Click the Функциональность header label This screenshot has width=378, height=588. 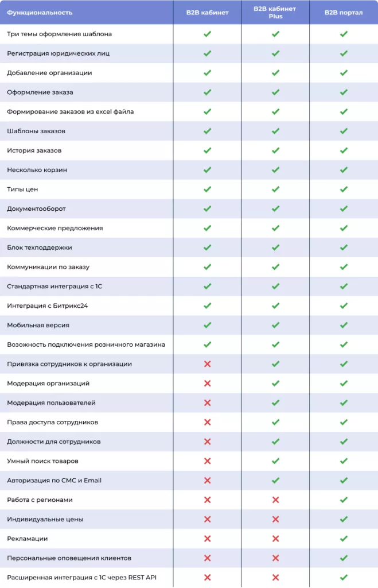40,13
